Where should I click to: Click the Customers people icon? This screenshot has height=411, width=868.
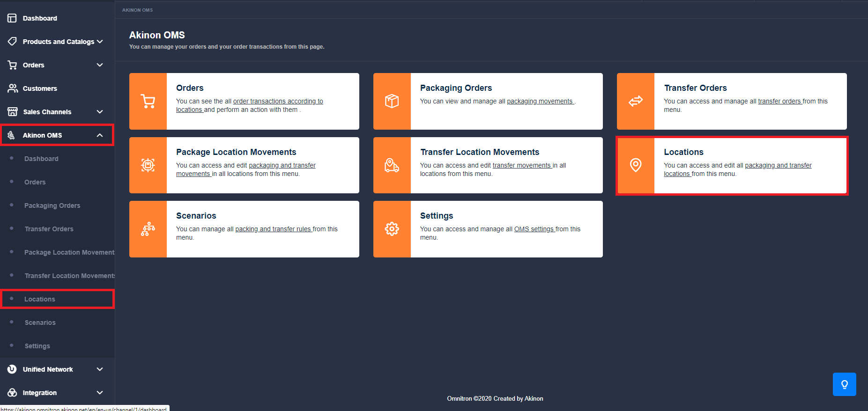coord(12,88)
